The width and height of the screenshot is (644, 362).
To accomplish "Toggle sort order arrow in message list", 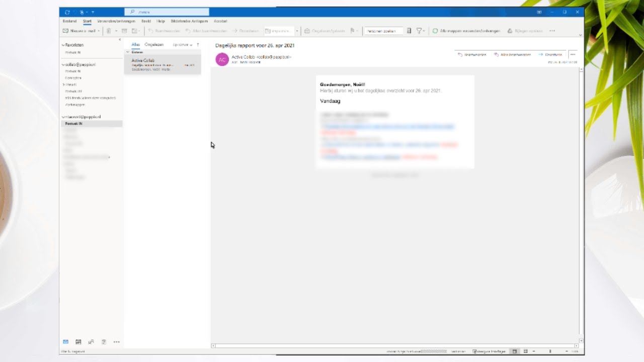I will coord(198,45).
